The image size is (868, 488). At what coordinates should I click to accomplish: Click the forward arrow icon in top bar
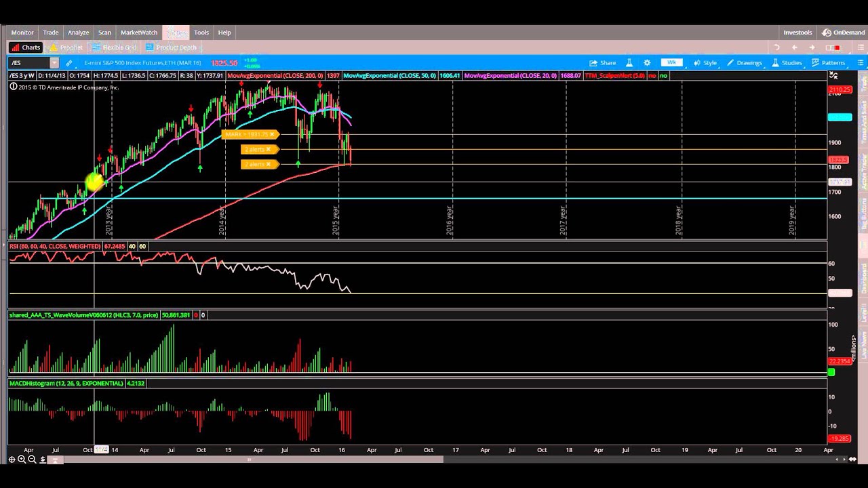(x=812, y=47)
